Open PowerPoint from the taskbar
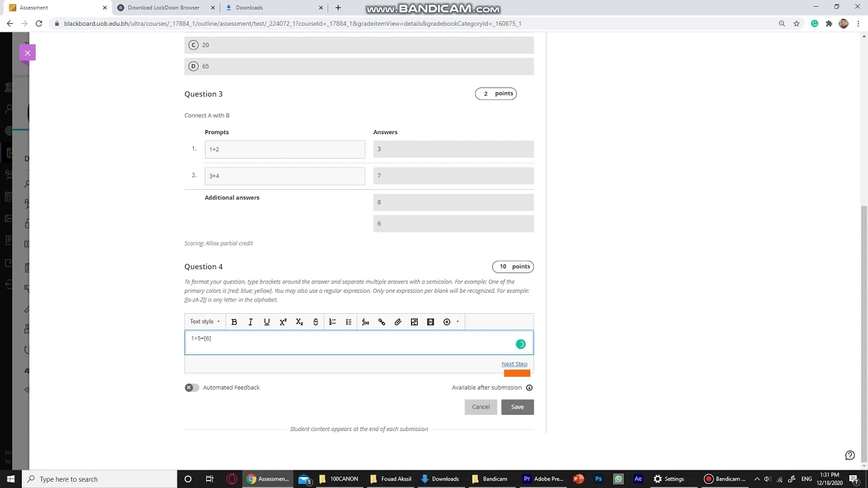Image resolution: width=868 pixels, height=488 pixels. click(x=578, y=479)
